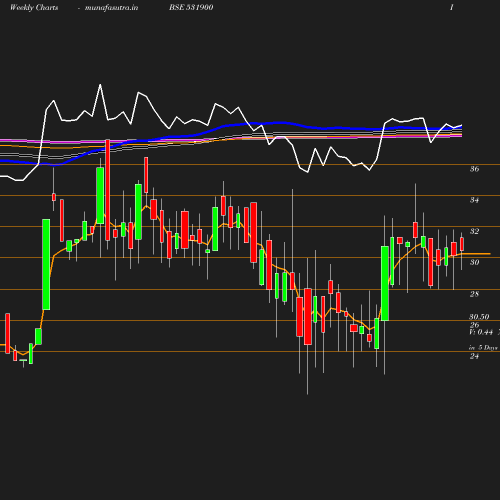Click the 'V: 0.44' volume text
Screen dimensions: 500x500
click(481, 332)
